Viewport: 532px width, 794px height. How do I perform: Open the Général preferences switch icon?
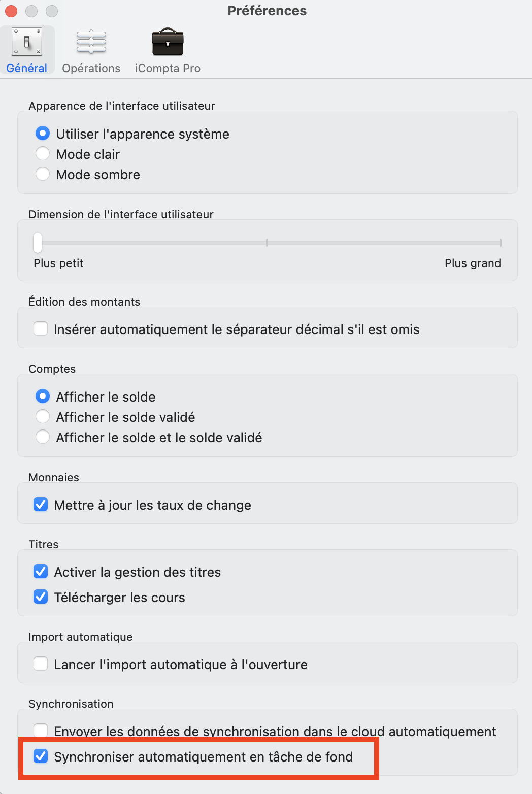click(27, 42)
